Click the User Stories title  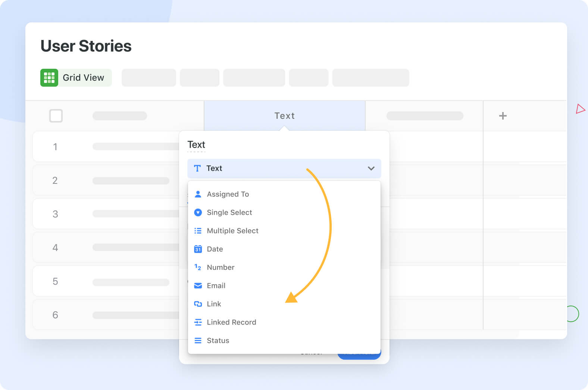point(86,46)
